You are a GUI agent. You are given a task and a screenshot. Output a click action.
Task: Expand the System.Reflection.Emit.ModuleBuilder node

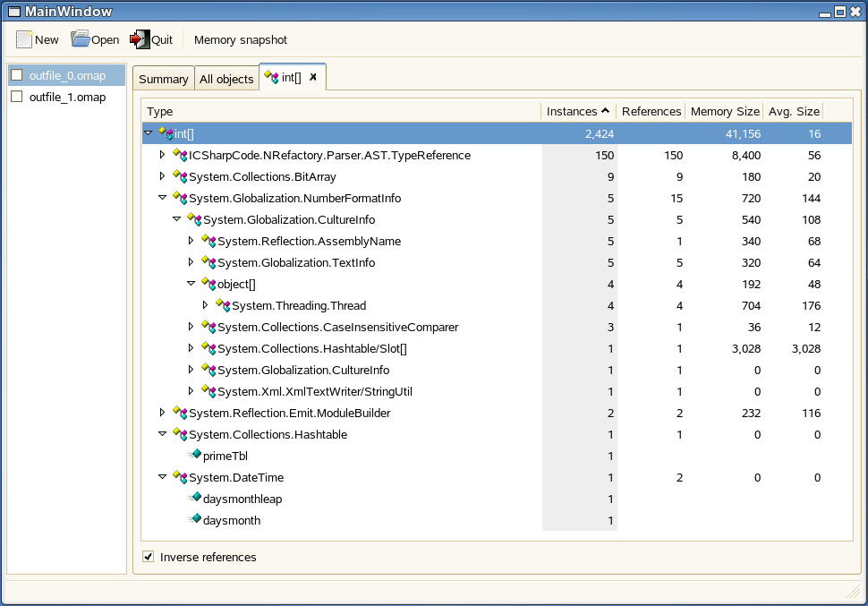(x=162, y=413)
